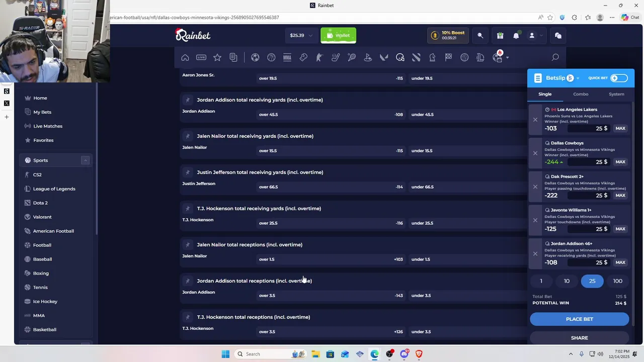
Task: Click the Rainbet logo
Action: point(193,35)
